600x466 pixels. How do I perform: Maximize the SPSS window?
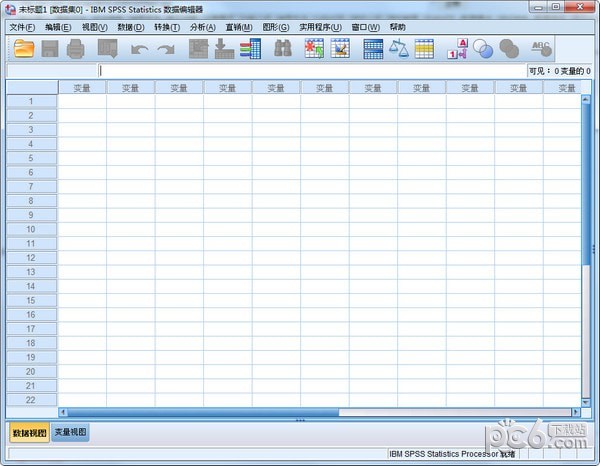(x=556, y=7)
